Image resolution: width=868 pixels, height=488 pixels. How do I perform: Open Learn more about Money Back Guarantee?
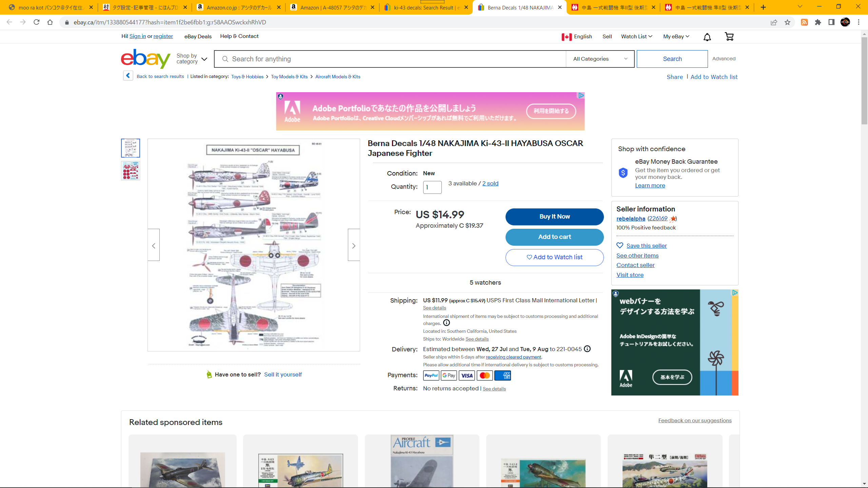[x=650, y=185]
